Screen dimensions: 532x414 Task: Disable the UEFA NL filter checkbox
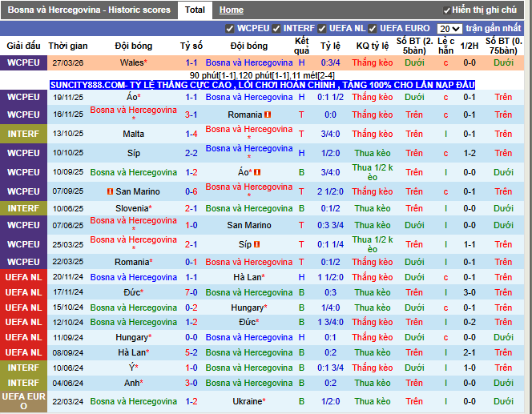point(322,28)
